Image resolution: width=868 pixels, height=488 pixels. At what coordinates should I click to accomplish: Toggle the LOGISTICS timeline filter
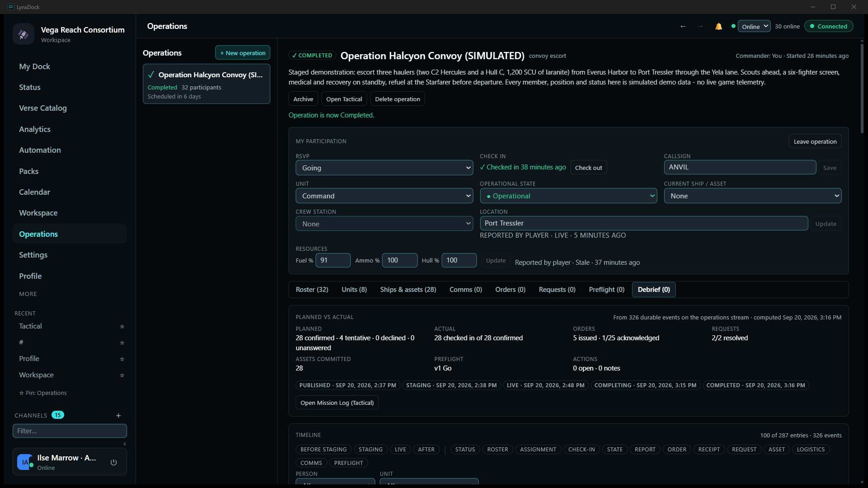(x=811, y=449)
